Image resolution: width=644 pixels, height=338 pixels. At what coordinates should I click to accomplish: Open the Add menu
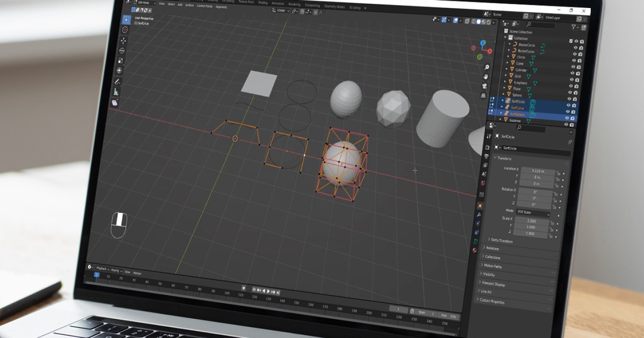click(180, 5)
